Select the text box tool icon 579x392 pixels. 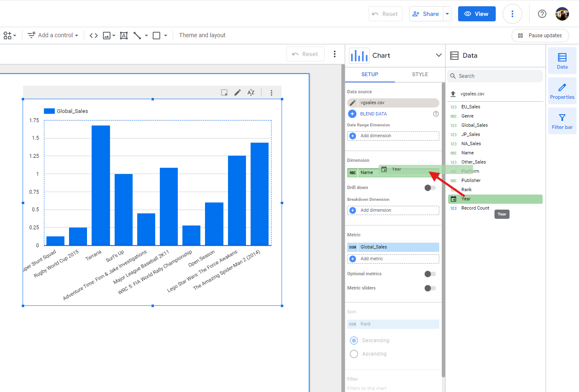coord(124,36)
